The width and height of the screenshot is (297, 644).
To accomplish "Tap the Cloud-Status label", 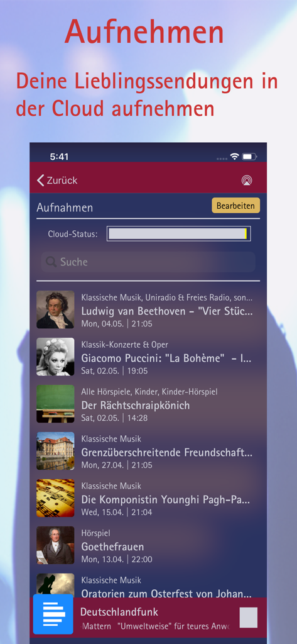I will [73, 234].
